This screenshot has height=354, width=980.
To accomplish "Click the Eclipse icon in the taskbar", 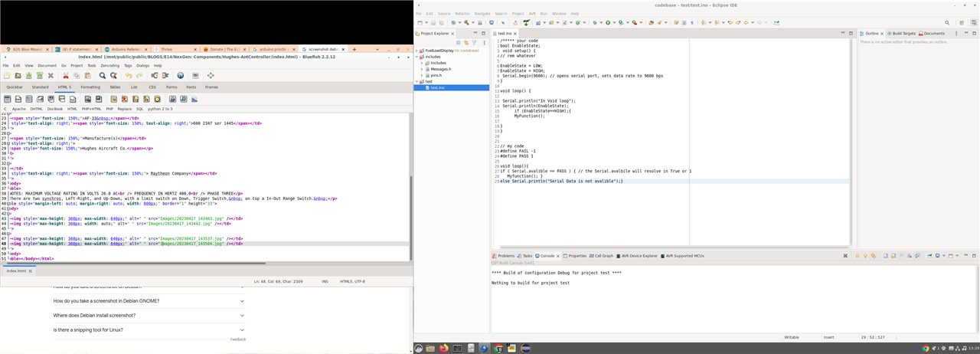I will click(x=525, y=348).
